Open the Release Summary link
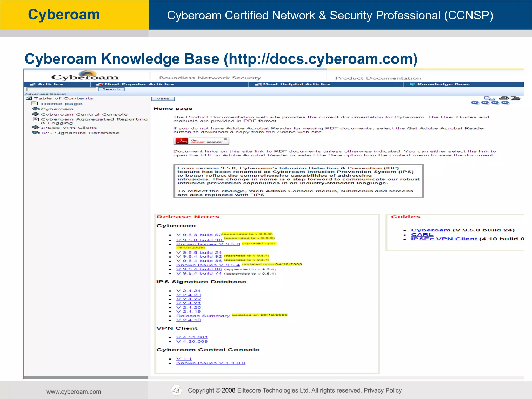532x399 pixels. coord(203,316)
